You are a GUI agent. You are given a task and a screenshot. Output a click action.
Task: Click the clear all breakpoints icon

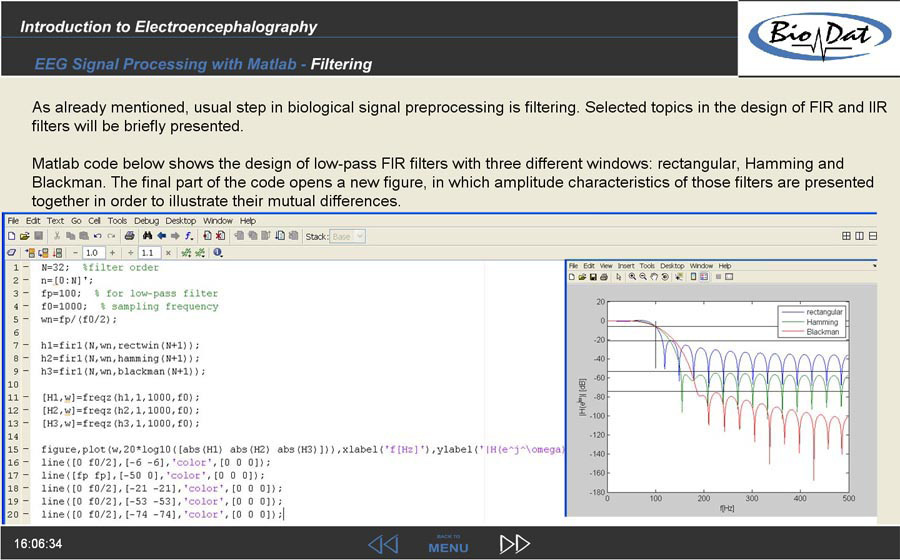[x=220, y=236]
